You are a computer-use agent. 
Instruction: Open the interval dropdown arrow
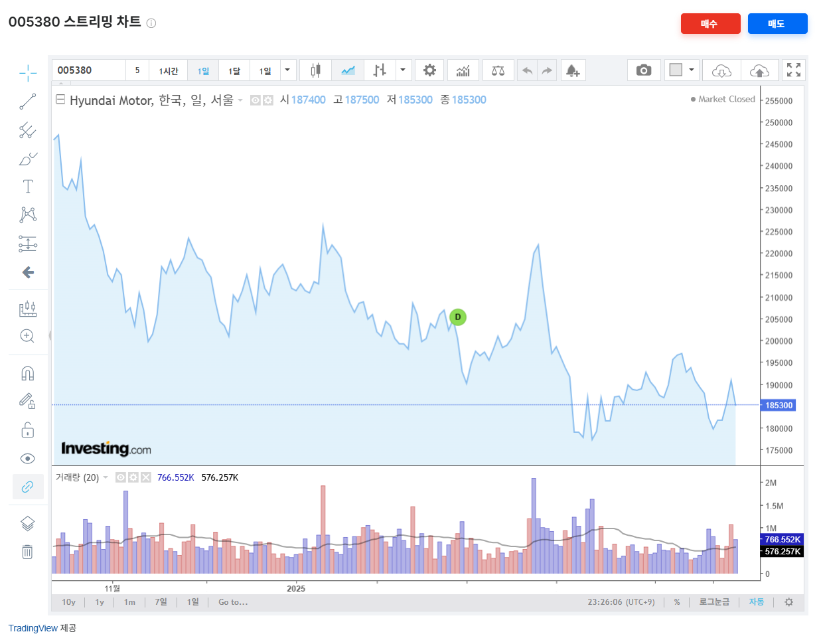[x=287, y=70]
